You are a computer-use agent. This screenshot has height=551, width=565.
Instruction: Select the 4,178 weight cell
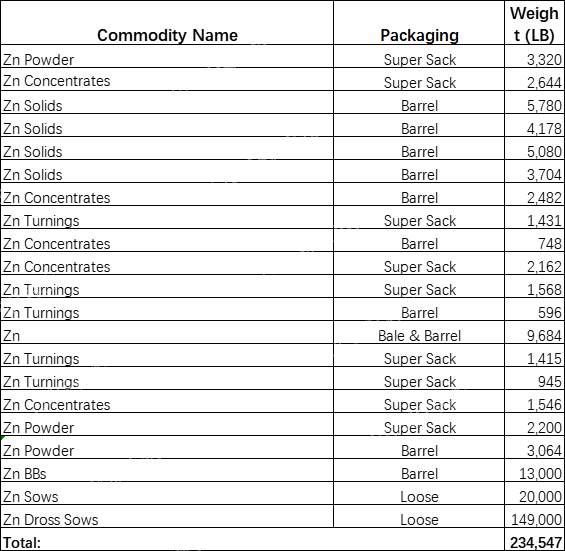click(534, 125)
